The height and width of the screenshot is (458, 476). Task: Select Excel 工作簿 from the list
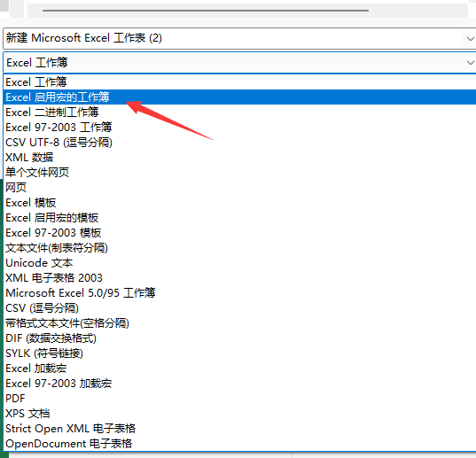click(x=240, y=82)
